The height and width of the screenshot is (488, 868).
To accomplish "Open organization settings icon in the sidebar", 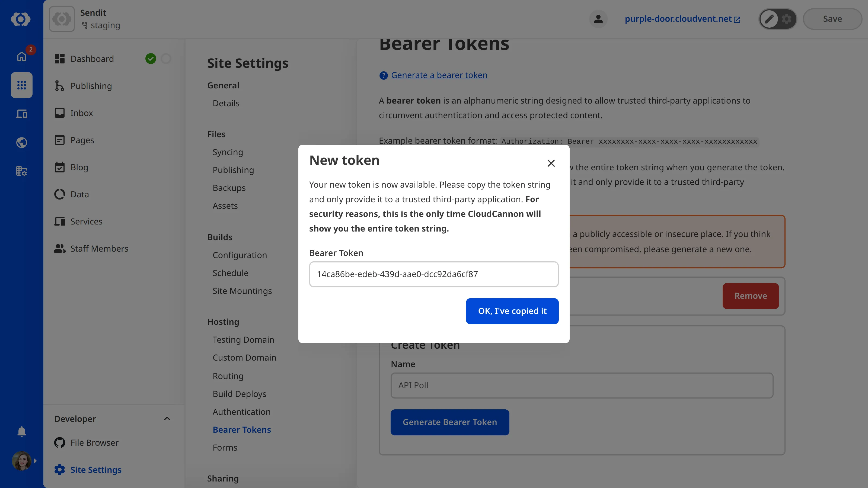I will tap(21, 171).
